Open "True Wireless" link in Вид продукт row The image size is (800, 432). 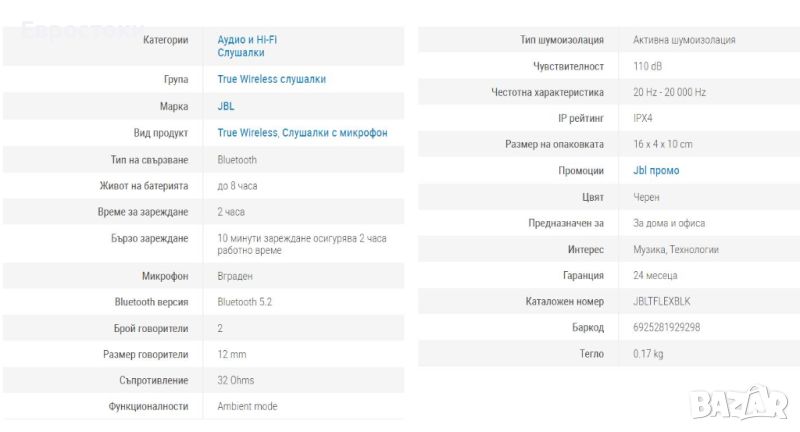tap(247, 132)
